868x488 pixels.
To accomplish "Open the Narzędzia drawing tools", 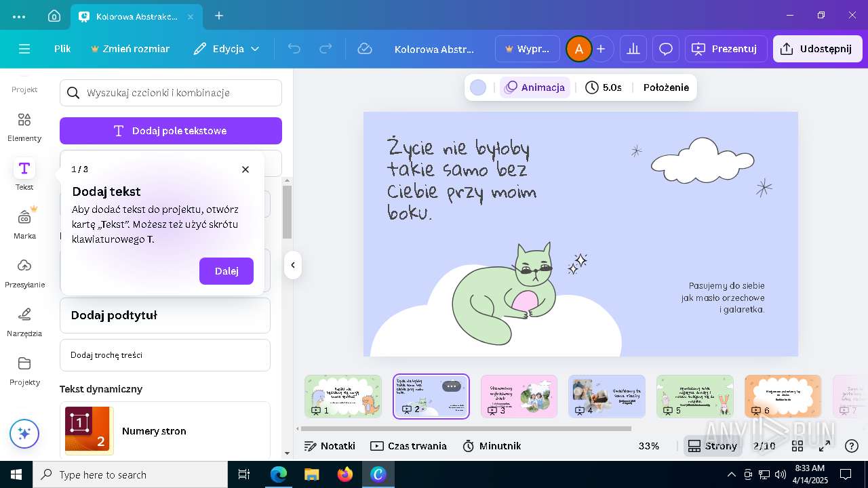I will 24,321.
